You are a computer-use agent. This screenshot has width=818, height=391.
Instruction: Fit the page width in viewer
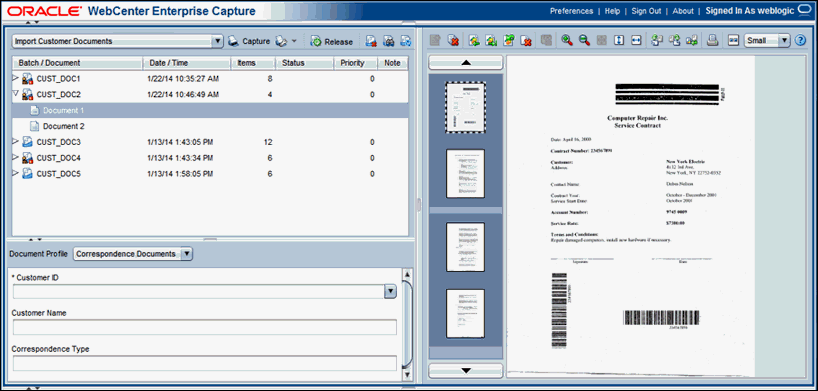(636, 40)
